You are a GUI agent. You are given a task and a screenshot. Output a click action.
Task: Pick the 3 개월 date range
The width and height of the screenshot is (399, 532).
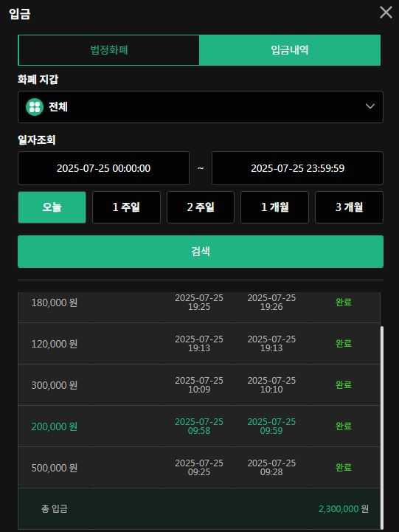coord(349,207)
